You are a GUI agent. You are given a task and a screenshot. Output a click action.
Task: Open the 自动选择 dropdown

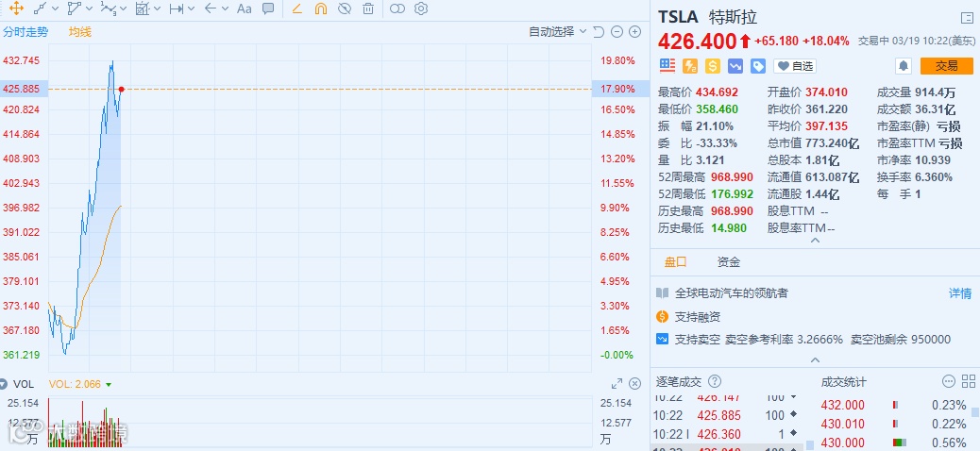pos(557,32)
